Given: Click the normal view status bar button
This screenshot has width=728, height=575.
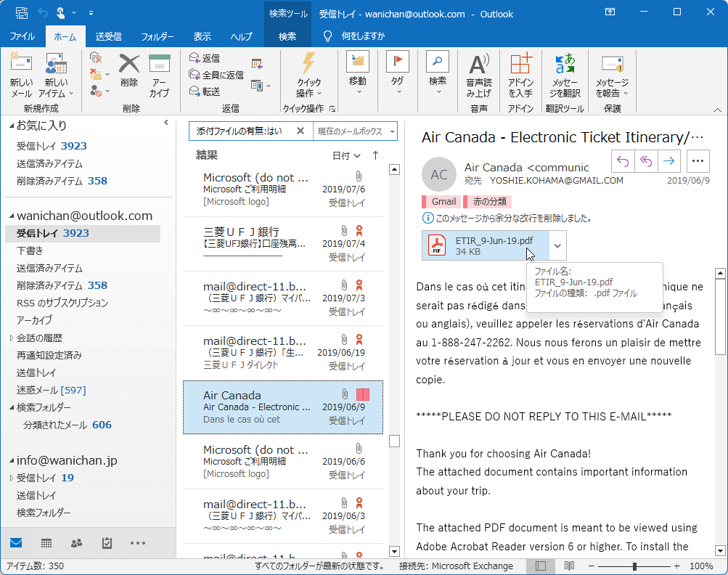Looking at the screenshot, I should tap(541, 566).
